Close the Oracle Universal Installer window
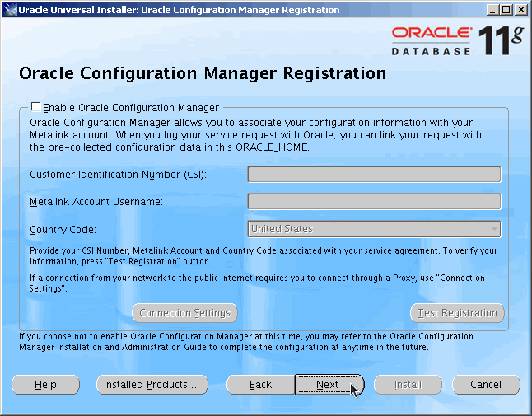 pyautogui.click(x=520, y=10)
